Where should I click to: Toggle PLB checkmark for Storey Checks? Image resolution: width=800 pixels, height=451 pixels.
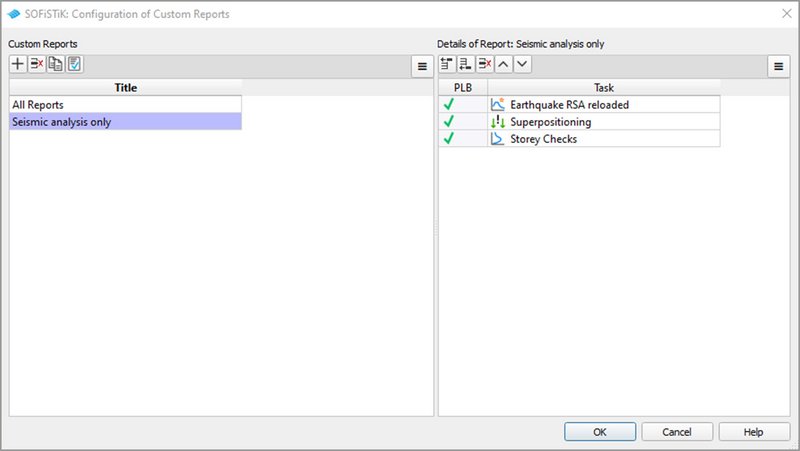click(448, 138)
